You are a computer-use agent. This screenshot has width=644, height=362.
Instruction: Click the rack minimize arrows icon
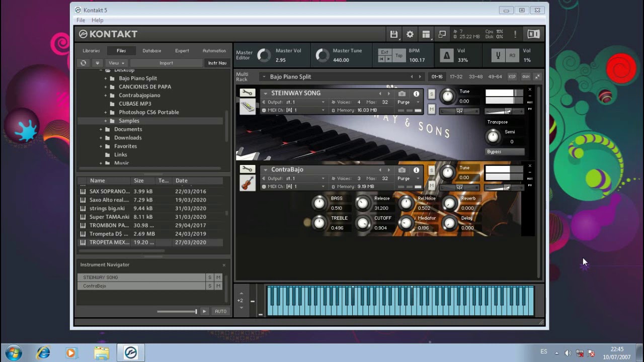point(537,76)
